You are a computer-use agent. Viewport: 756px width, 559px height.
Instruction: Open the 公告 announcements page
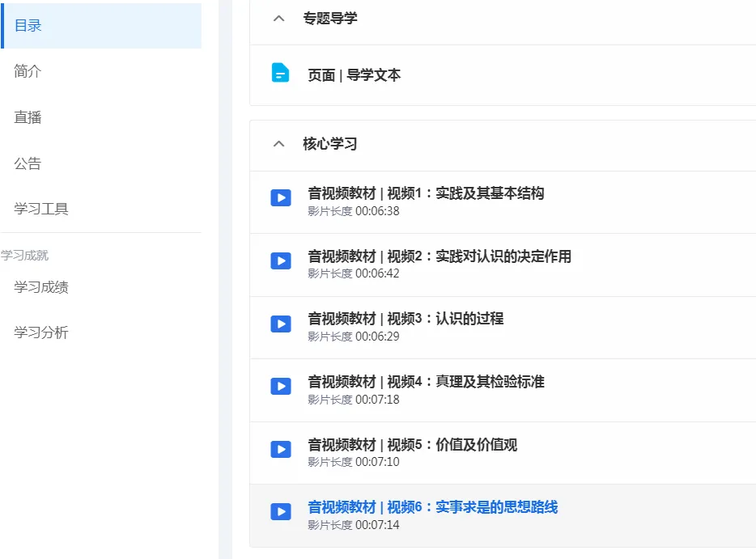tap(27, 163)
